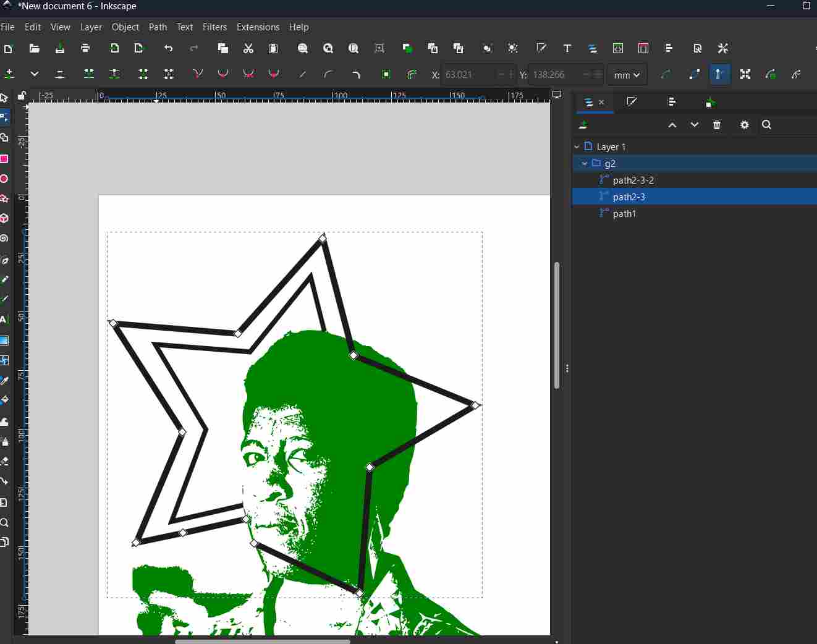817x644 pixels.
Task: Collapse the g2 group in Objects panel
Action: point(585,164)
